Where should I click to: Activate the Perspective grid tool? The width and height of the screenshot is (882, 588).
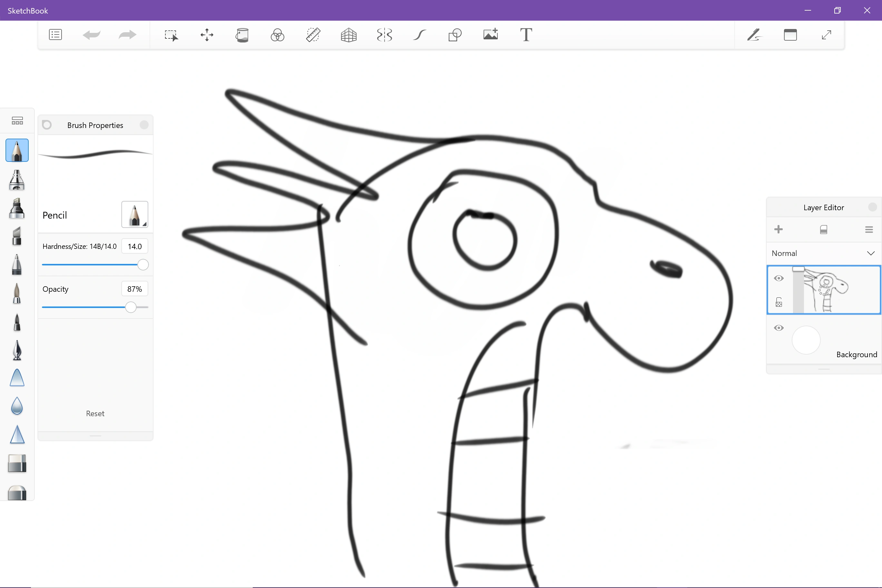point(348,35)
